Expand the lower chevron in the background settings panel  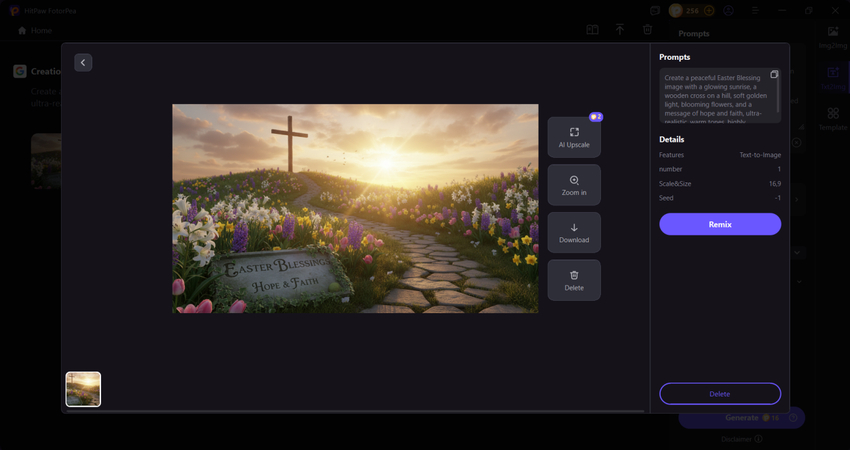(x=799, y=281)
